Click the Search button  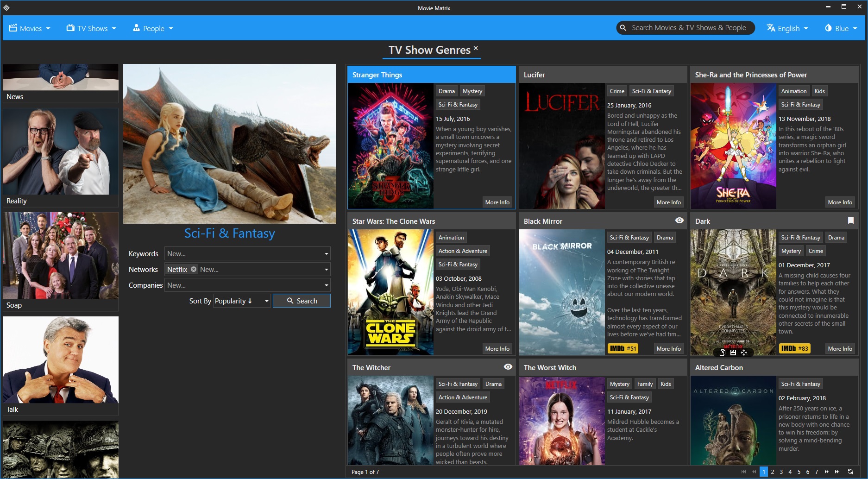point(302,301)
